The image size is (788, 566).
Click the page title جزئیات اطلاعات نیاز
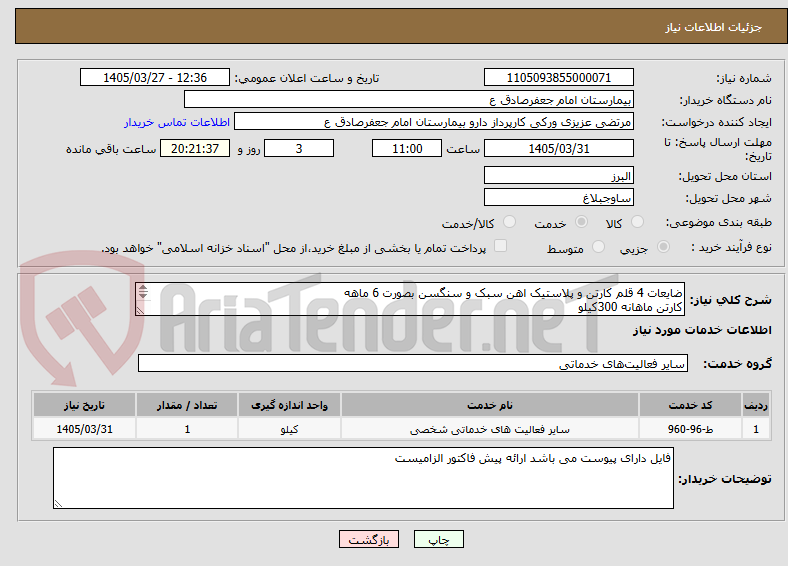coord(714,27)
